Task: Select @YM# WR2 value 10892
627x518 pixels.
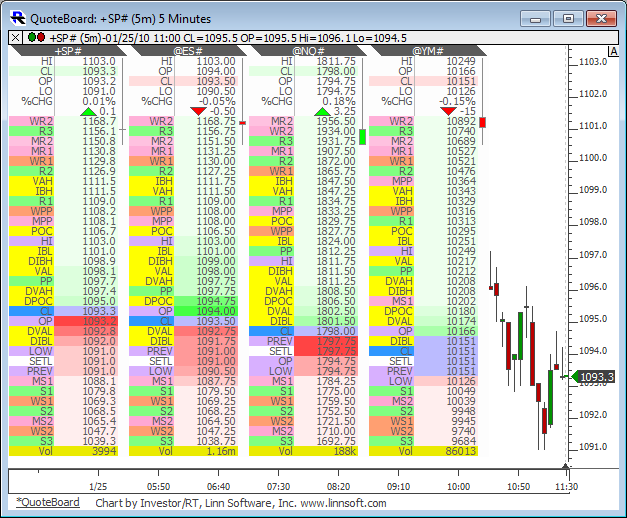Action: point(446,121)
